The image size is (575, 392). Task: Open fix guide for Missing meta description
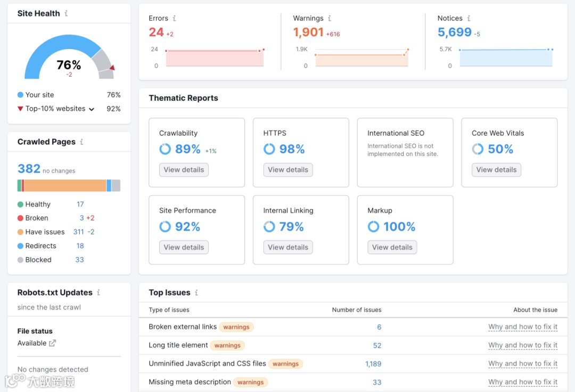(523, 382)
